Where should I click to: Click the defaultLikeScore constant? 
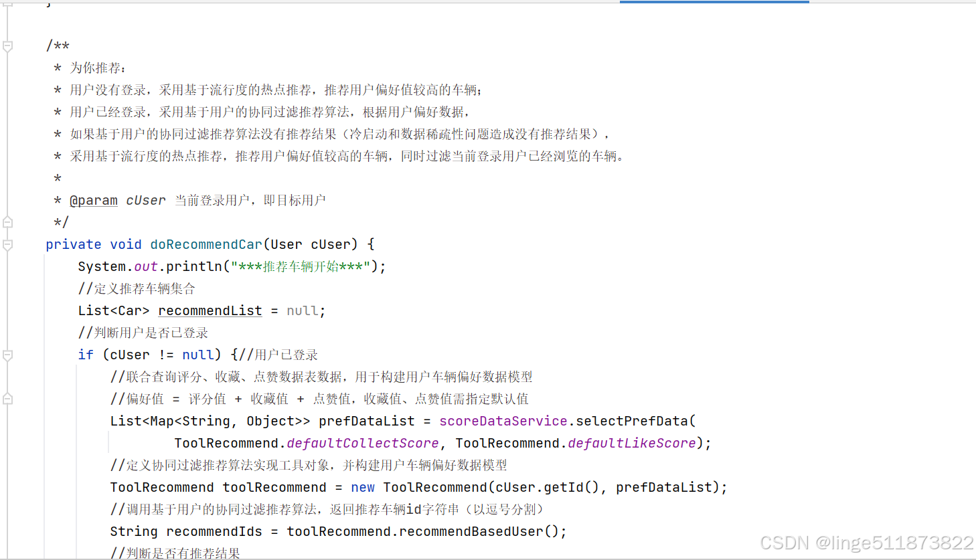click(x=632, y=443)
